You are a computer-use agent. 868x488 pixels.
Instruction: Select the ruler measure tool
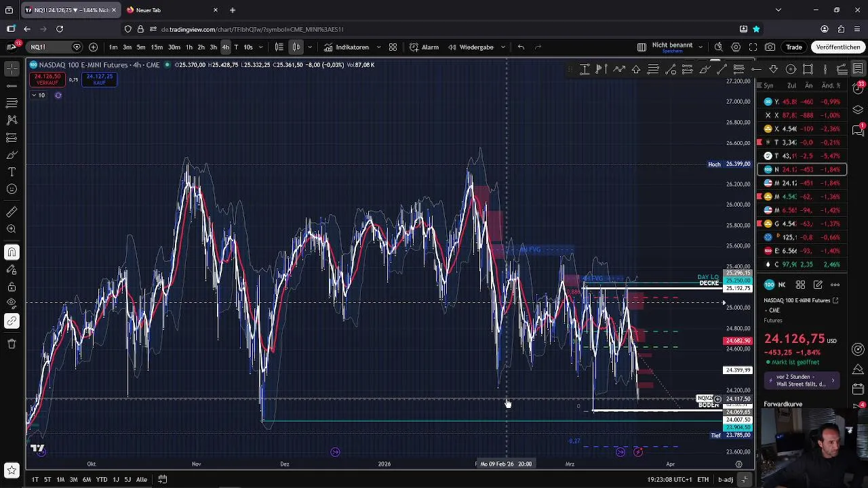click(x=12, y=212)
